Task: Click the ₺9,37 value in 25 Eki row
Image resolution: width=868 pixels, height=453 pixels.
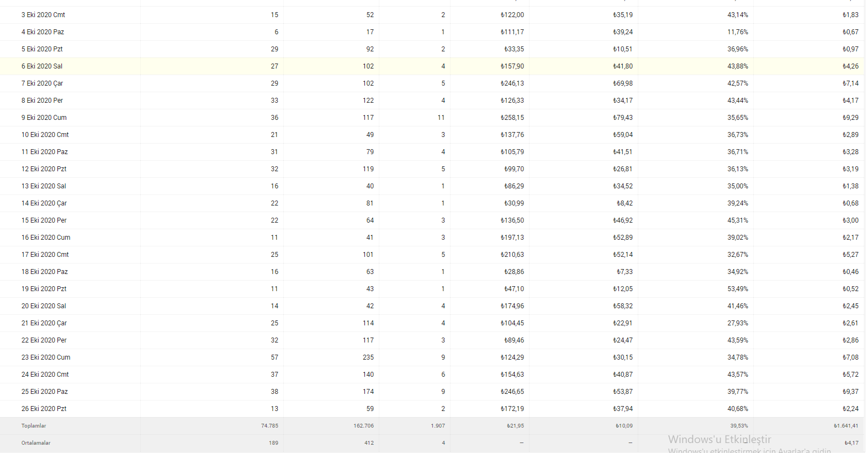Action: (850, 392)
